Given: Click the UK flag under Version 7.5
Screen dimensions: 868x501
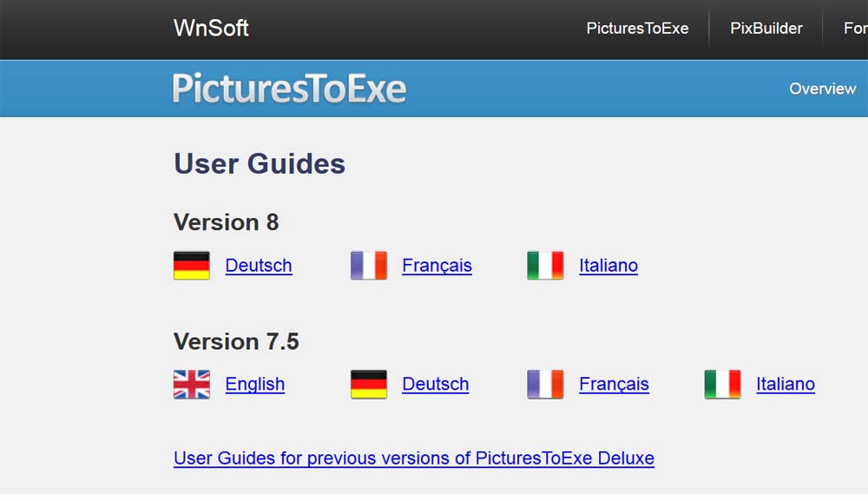Looking at the screenshot, I should point(192,384).
